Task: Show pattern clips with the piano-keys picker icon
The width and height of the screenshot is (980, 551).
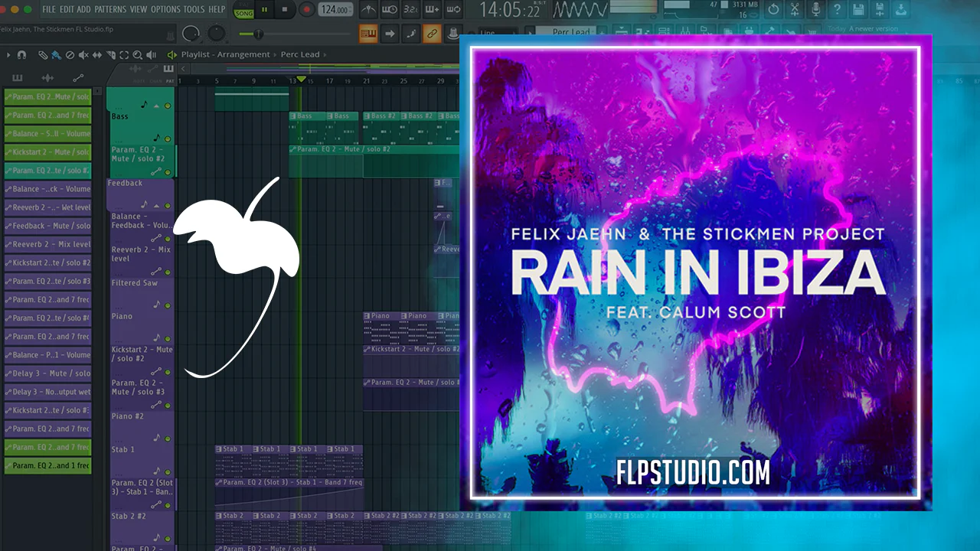Action: pyautogui.click(x=17, y=78)
